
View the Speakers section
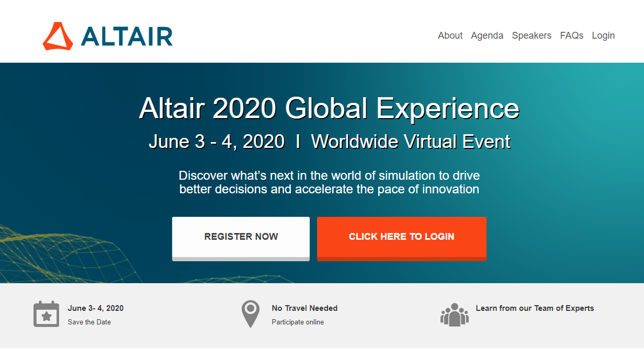click(532, 36)
